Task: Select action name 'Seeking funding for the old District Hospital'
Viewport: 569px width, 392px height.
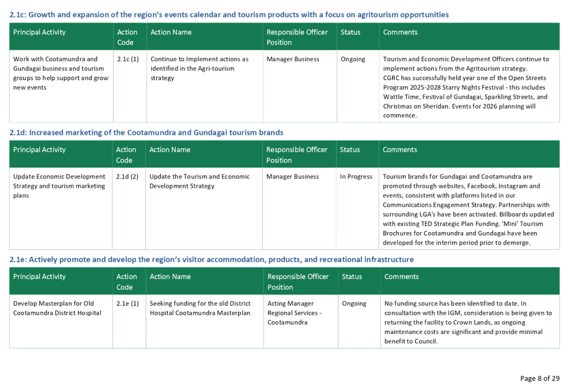Action: click(200, 308)
